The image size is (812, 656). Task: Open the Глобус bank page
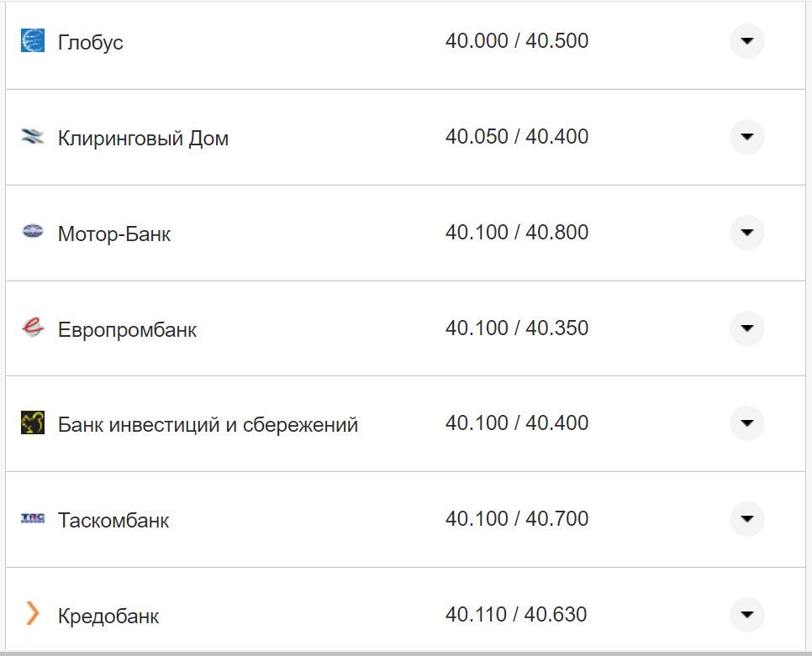[x=89, y=42]
